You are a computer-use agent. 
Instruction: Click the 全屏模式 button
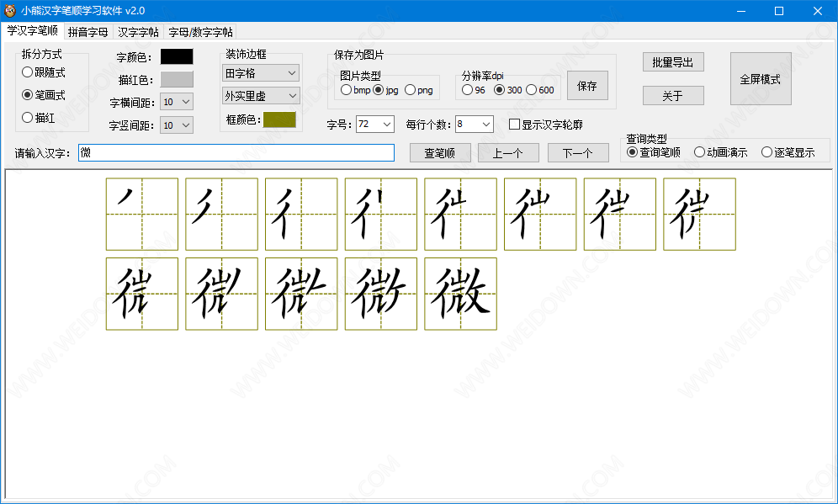(x=761, y=78)
